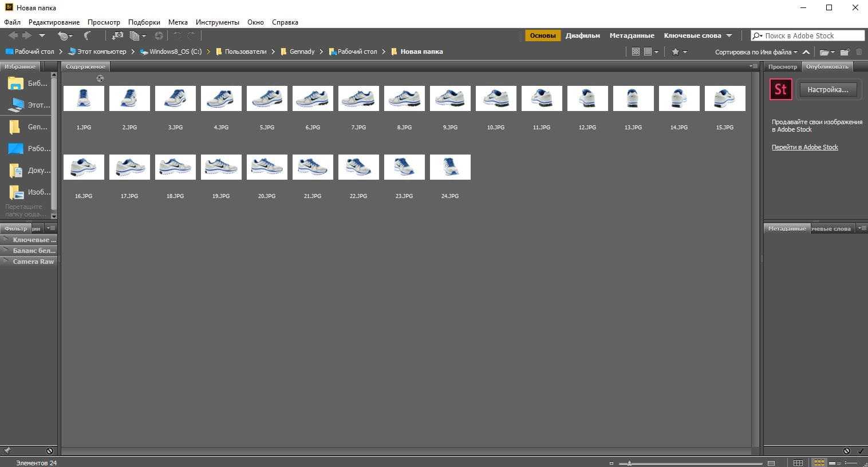The width and height of the screenshot is (868, 467).
Task: Click the Open Recent Folder icon
Action: (x=824, y=52)
